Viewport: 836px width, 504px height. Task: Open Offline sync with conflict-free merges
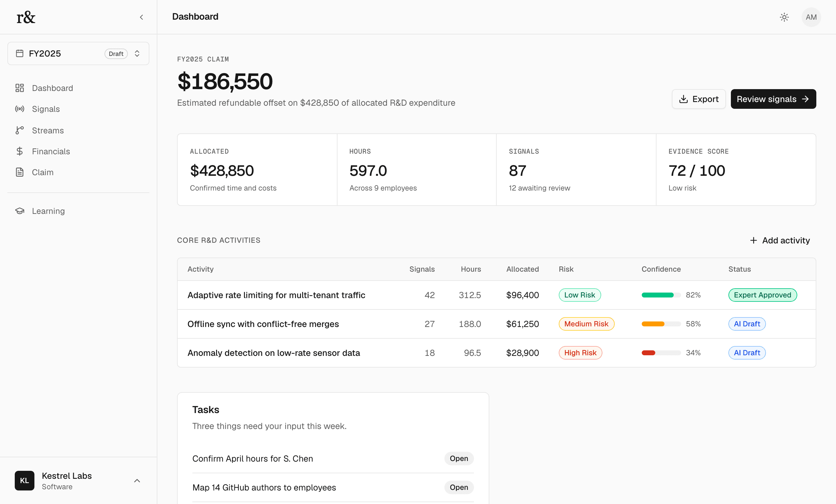tap(496, 324)
